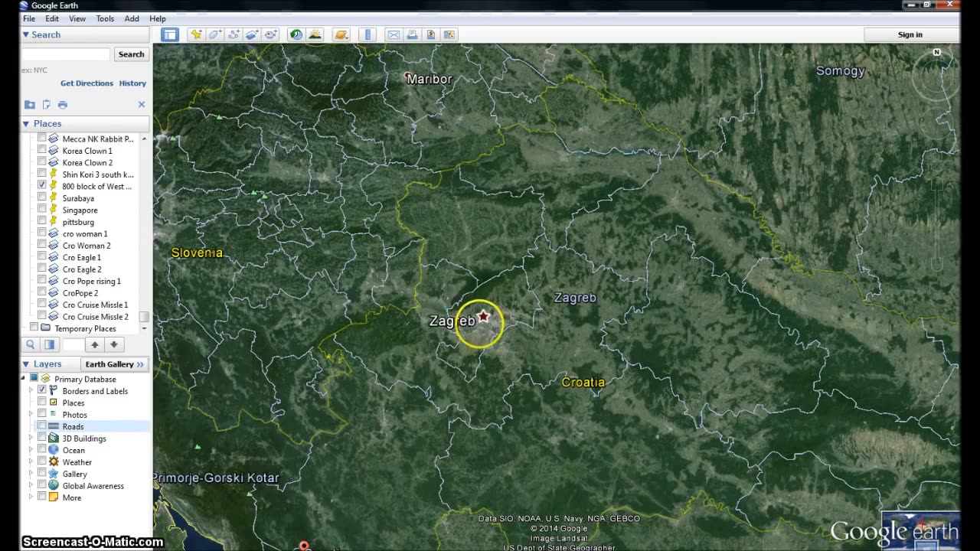Open the Tools menu

(105, 18)
